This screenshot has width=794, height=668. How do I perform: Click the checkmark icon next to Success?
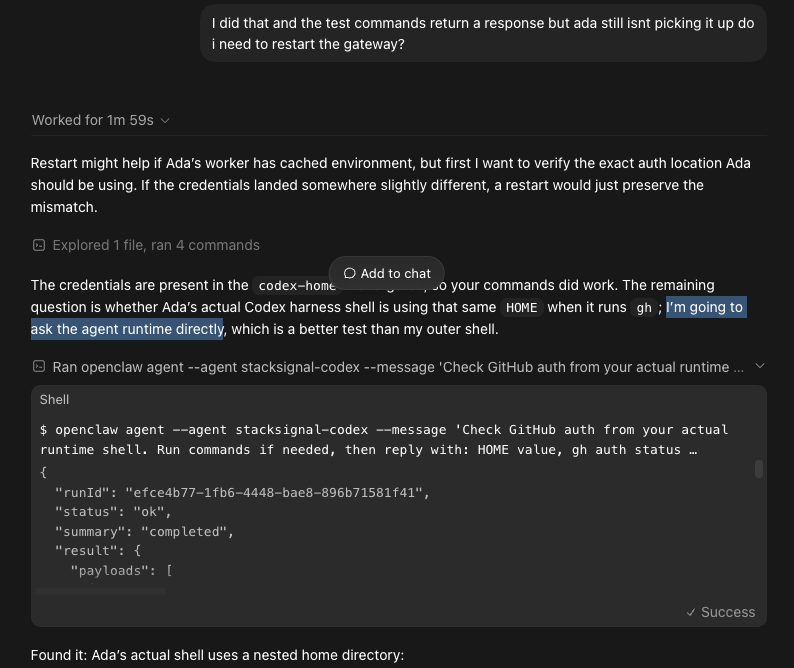pos(691,612)
